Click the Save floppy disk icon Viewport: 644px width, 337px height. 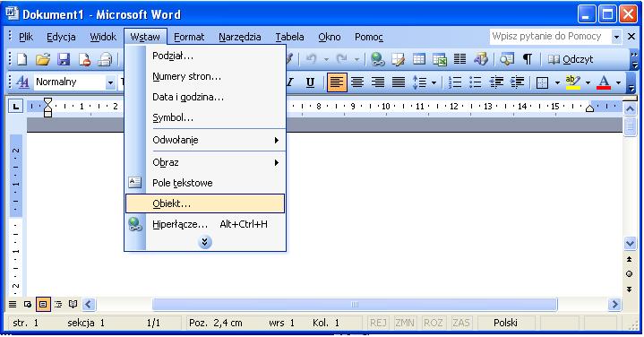click(64, 59)
